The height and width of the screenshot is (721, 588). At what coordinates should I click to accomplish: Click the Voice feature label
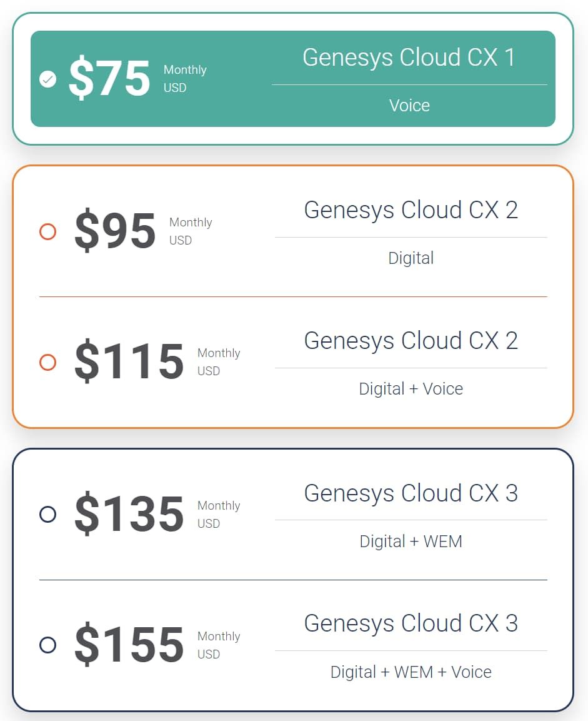point(409,105)
